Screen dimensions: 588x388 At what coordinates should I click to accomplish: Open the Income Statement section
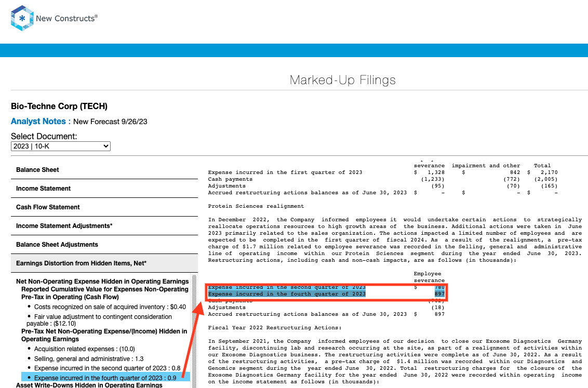[x=104, y=189]
